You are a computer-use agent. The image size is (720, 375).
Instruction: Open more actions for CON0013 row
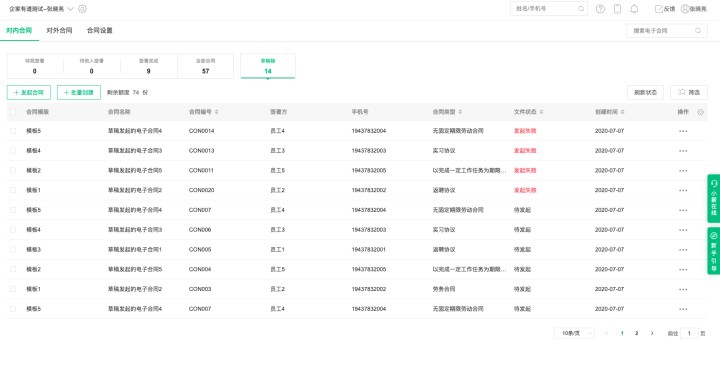point(683,151)
